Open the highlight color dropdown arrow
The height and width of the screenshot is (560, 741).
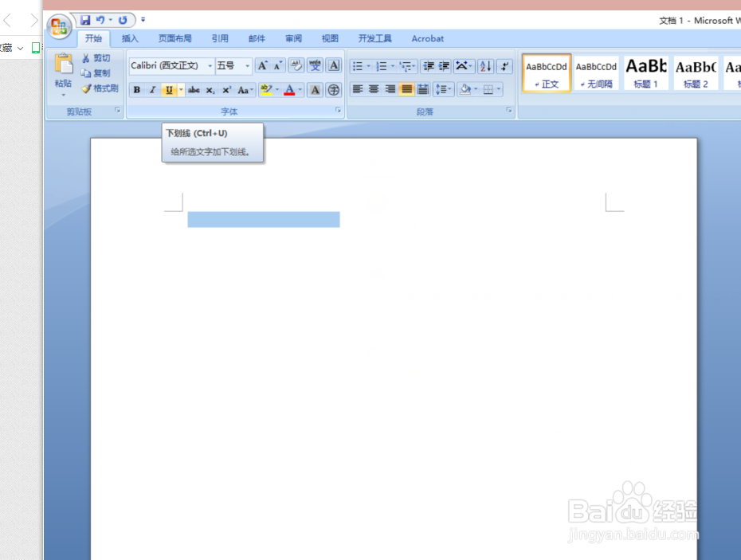click(277, 90)
